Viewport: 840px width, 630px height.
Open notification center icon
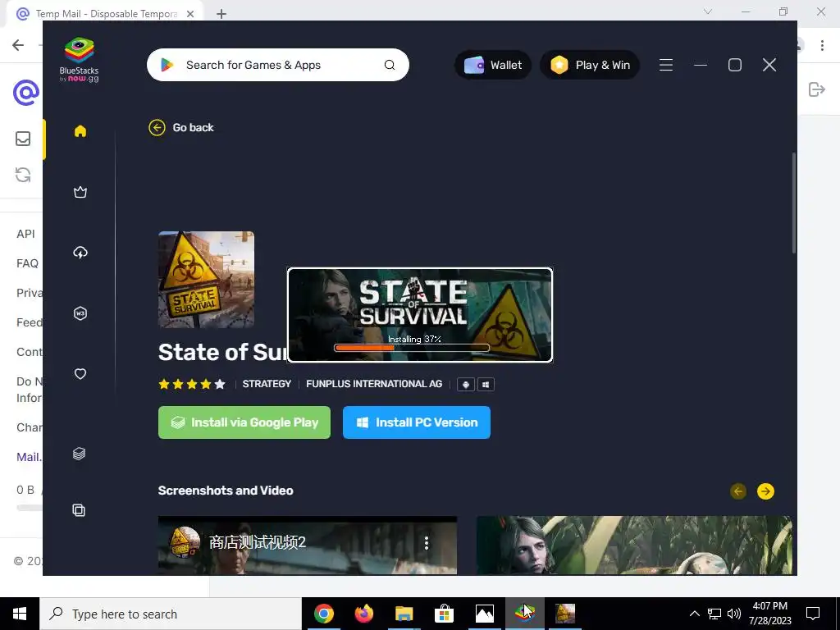click(813, 614)
